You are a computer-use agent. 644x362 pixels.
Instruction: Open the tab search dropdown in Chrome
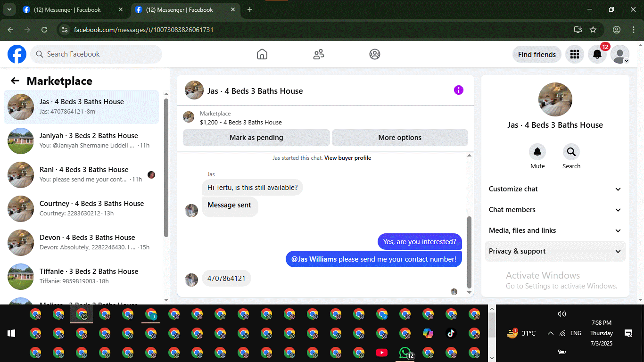coord(8,9)
